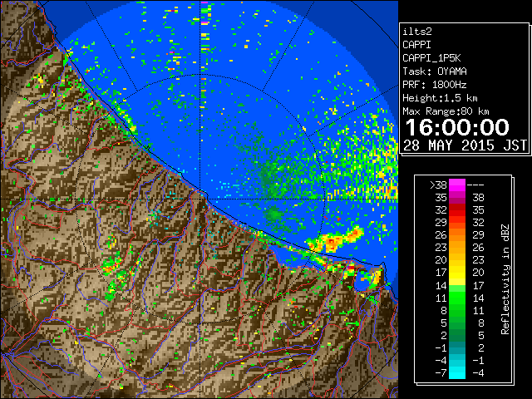This screenshot has width=532, height=399.
Task: Click the '-7' legend label
Action: [x=441, y=372]
